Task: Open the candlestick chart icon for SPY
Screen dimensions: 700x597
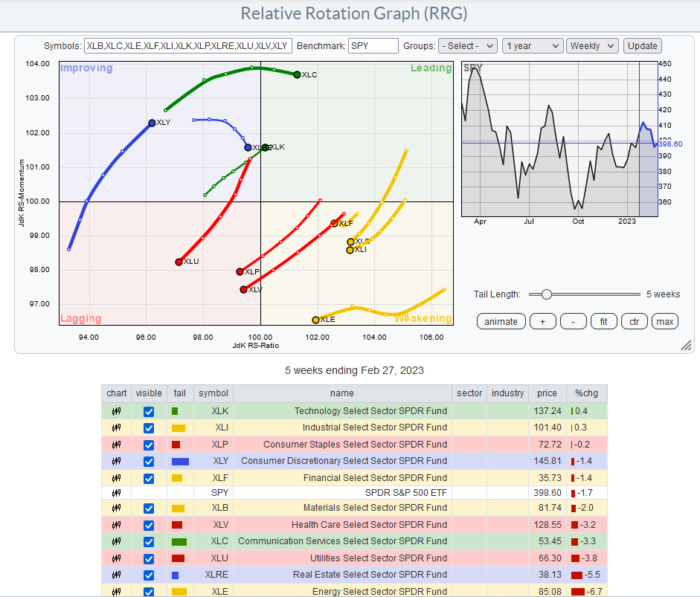Action: (117, 493)
